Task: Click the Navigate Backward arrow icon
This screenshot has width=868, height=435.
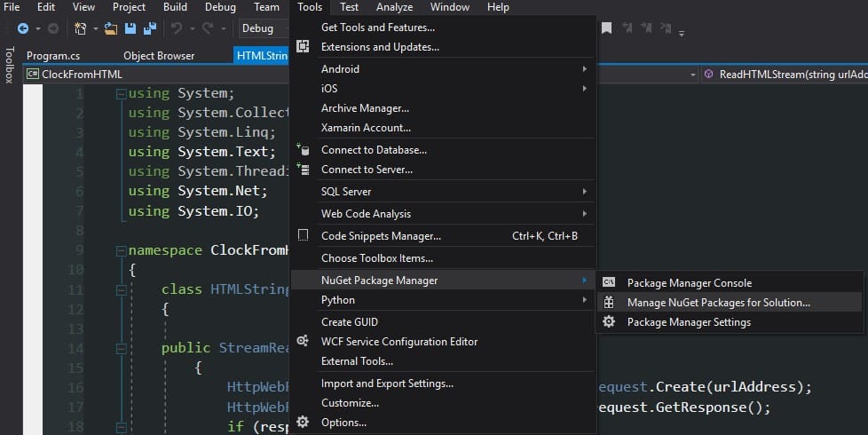Action: (23, 28)
